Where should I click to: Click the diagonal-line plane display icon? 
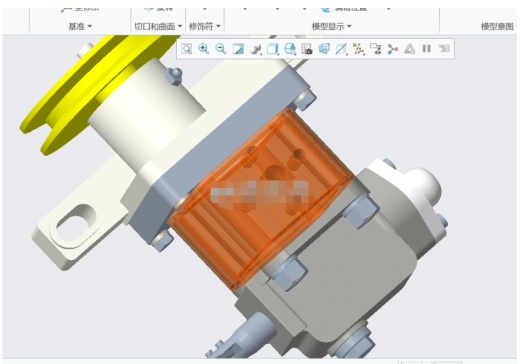pyautogui.click(x=341, y=49)
